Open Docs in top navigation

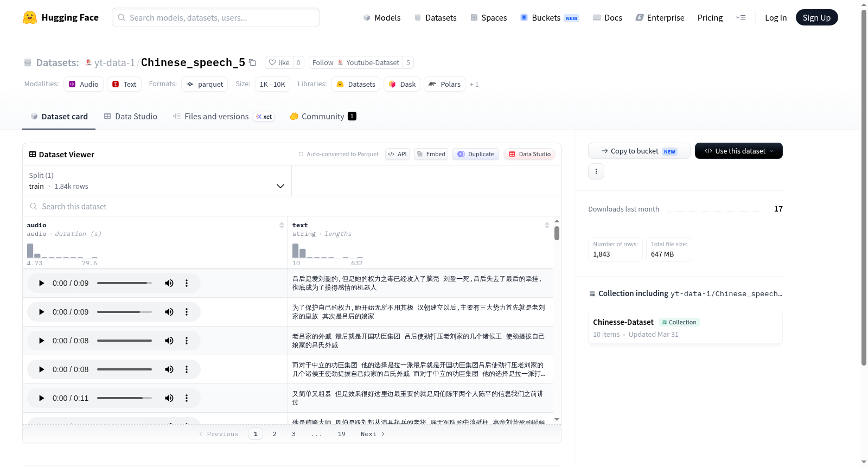point(608,17)
